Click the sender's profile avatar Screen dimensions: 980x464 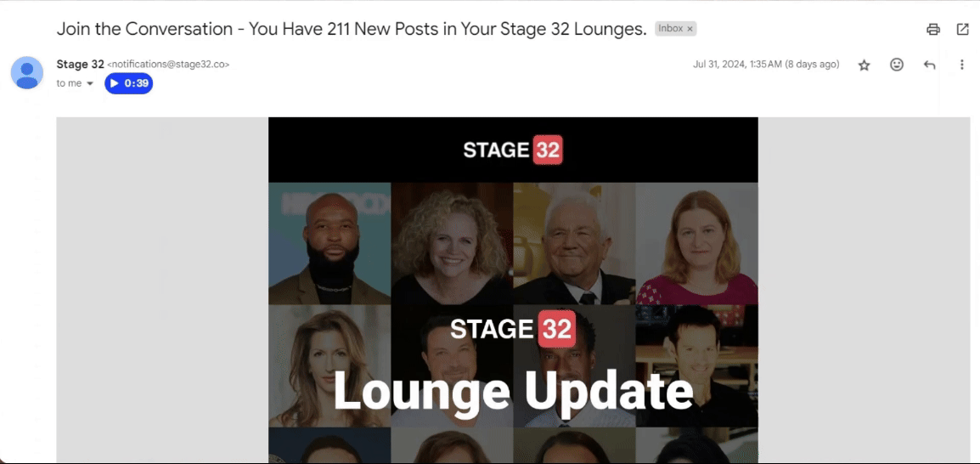(x=27, y=72)
